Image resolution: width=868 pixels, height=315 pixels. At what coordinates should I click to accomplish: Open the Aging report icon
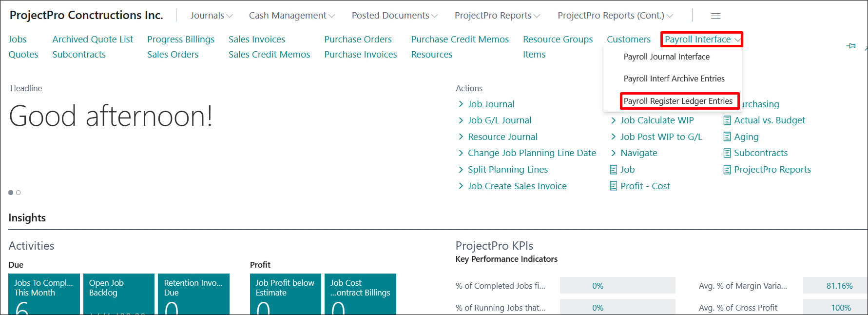tap(727, 137)
